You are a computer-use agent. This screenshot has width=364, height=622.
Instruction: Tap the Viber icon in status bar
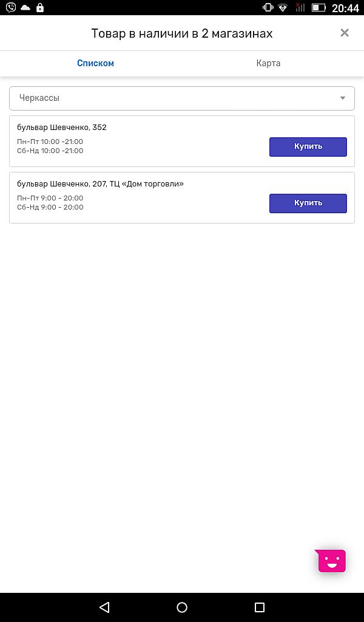click(x=11, y=8)
